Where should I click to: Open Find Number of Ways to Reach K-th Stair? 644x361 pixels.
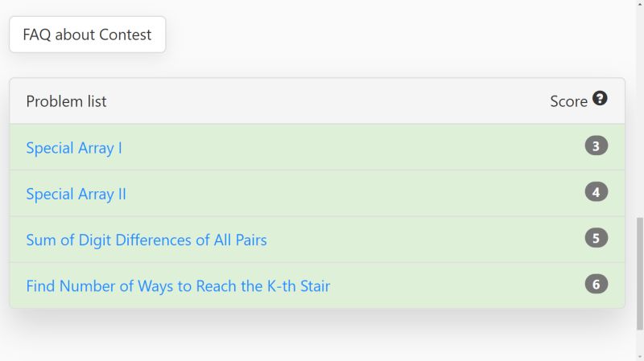pos(178,285)
